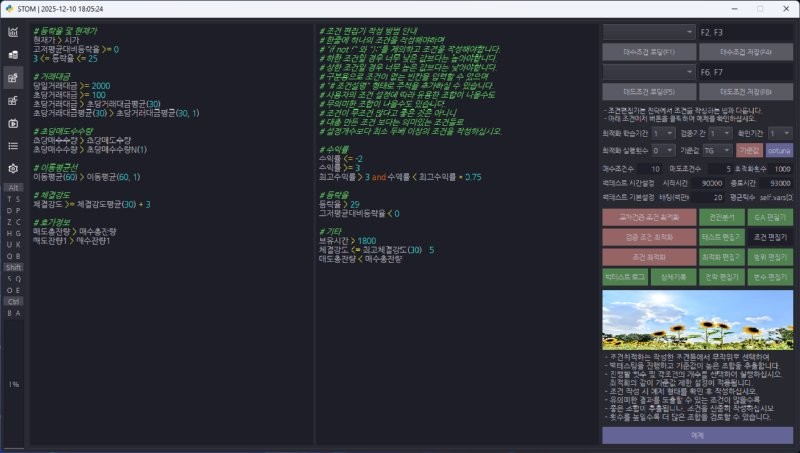This screenshot has height=453, width=800.
Task: Switch to the 전략 편집기 editor
Action: pyautogui.click(x=722, y=275)
